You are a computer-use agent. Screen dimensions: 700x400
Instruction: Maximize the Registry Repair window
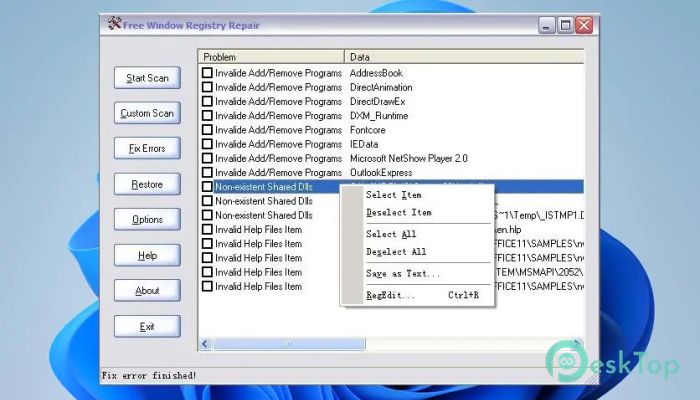click(x=565, y=25)
